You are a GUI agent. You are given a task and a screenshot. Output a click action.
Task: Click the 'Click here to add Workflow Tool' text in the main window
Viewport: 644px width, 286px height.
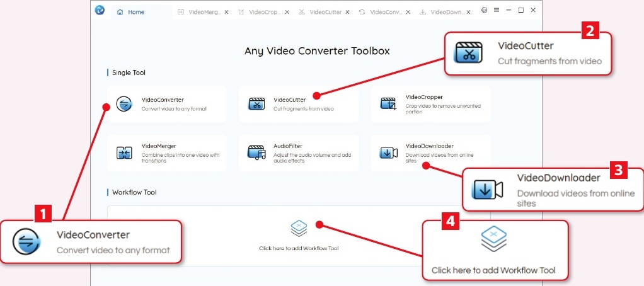click(299, 248)
